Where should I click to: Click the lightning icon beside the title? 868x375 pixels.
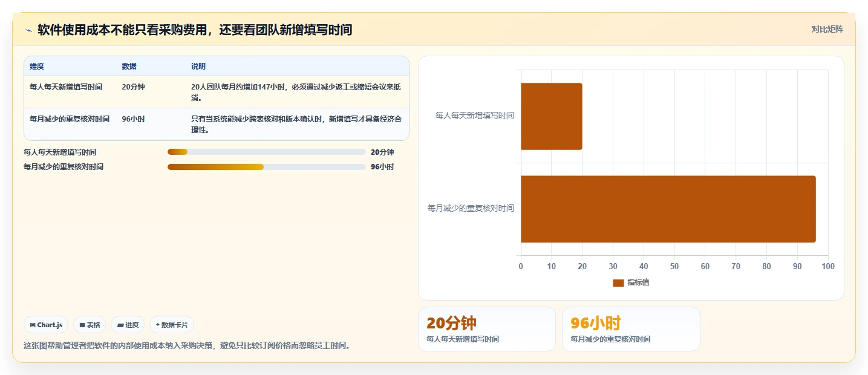[x=28, y=30]
